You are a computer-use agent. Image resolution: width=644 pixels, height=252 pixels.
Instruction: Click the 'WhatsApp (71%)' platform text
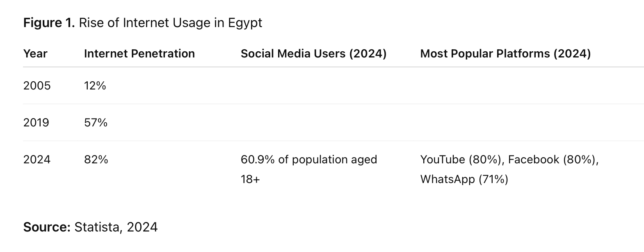(x=464, y=179)
